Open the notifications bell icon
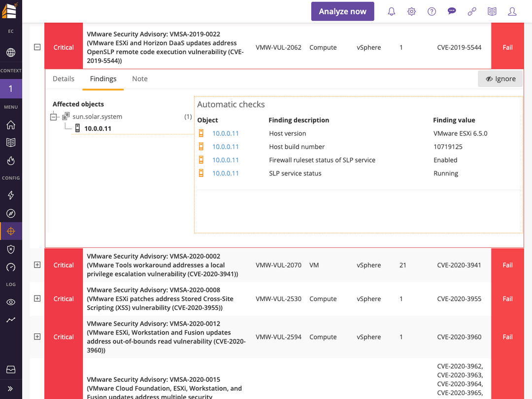The width and height of the screenshot is (532, 399). [391, 11]
